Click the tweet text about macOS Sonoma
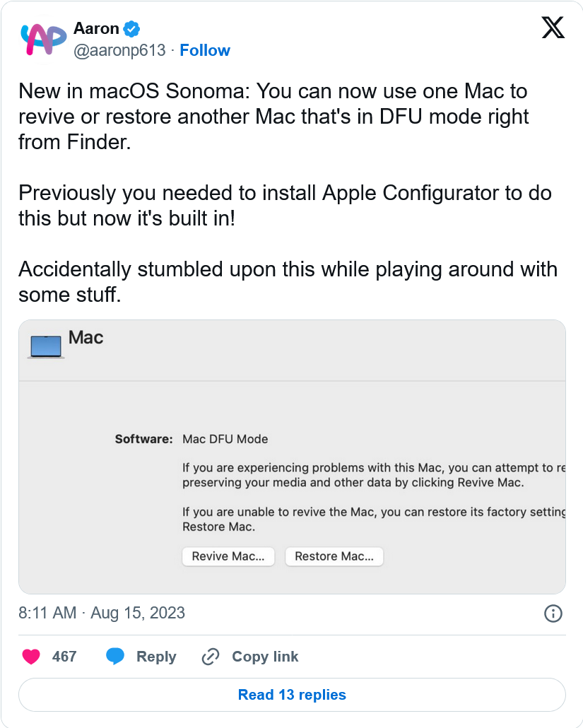 (x=288, y=193)
